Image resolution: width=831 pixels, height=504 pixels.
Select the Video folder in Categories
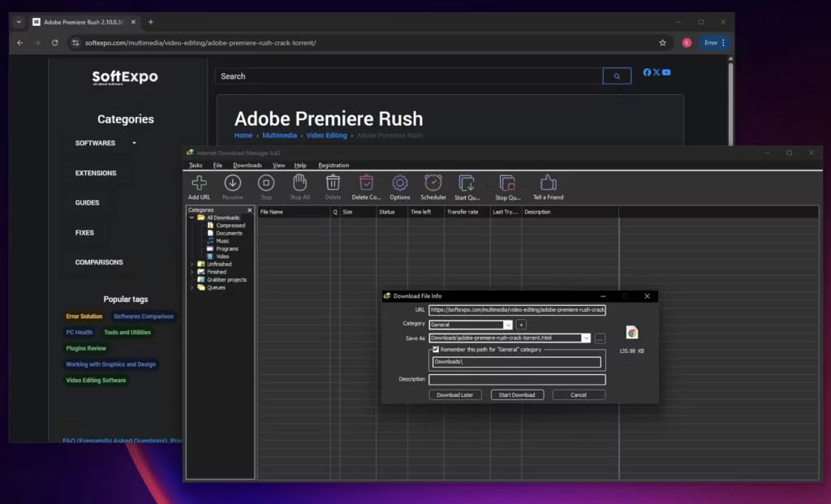(222, 256)
